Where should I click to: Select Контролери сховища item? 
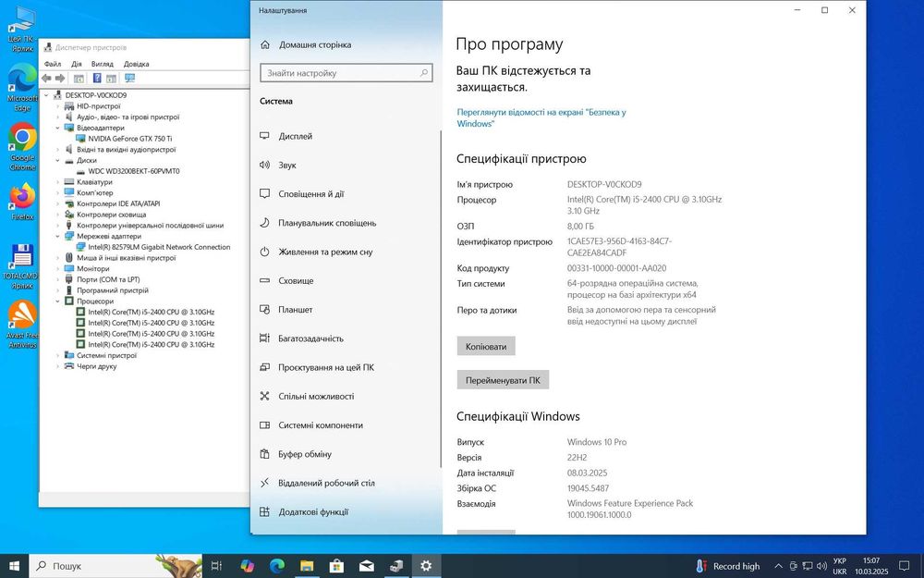click(x=111, y=215)
